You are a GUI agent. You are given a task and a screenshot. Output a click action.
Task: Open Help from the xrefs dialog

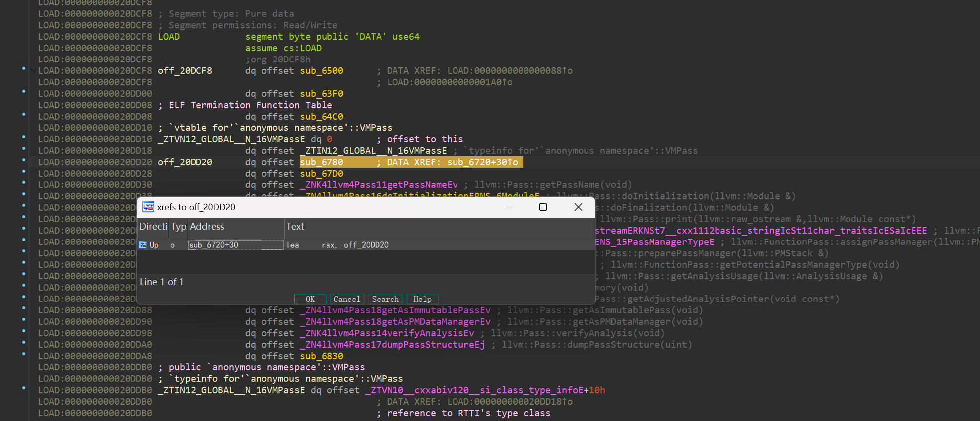click(422, 299)
